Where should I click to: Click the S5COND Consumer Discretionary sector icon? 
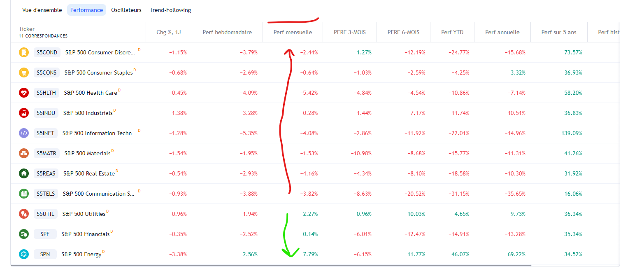coord(24,52)
